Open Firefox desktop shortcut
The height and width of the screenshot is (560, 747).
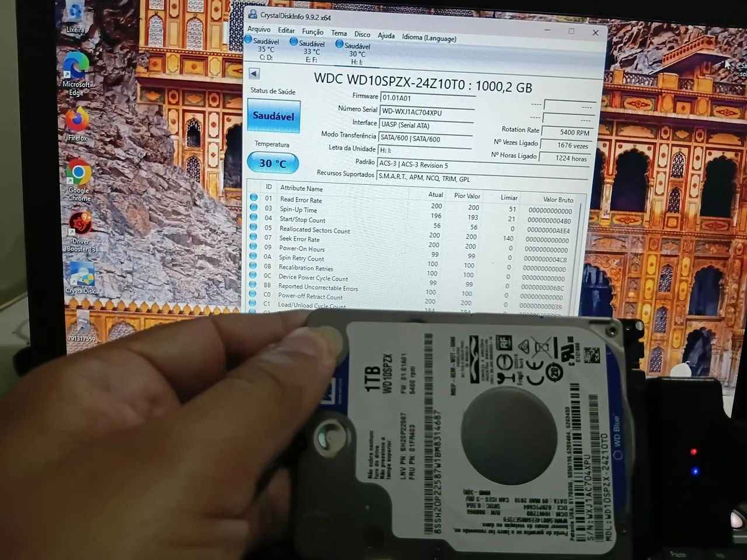pos(77,124)
